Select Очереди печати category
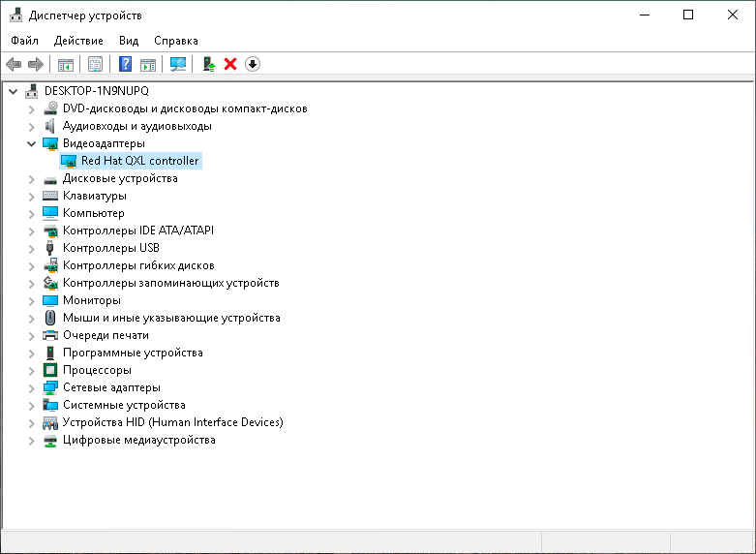756x554 pixels. (x=106, y=335)
